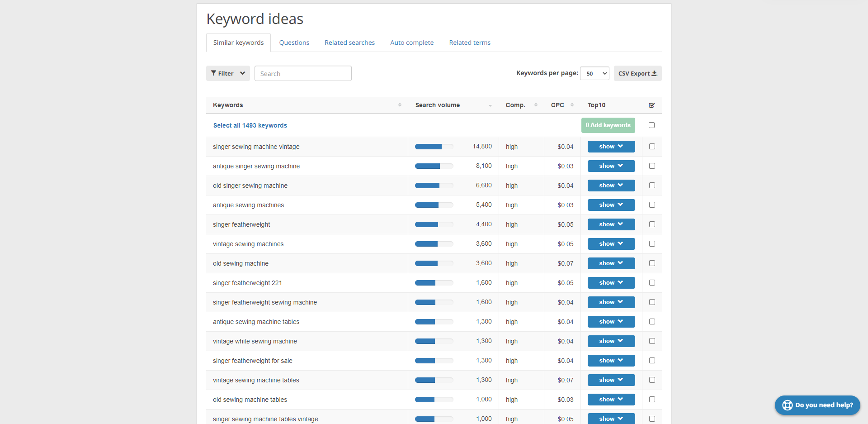868x424 pixels.
Task: Sort the Comp. column
Action: pos(536,105)
